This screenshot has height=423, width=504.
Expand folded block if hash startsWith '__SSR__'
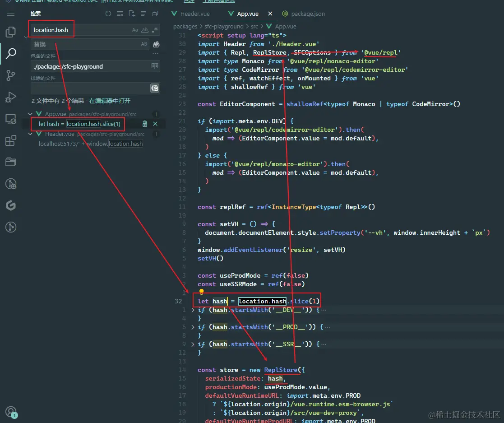coord(193,344)
